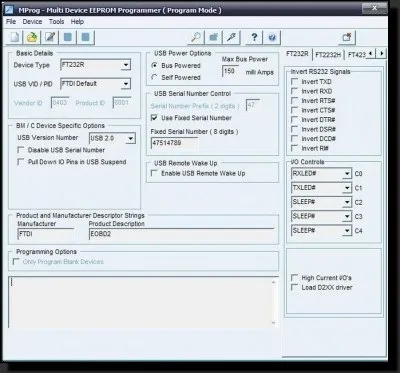Open the C4 SLEEP# dropdown
This screenshot has height=373, width=400.
tap(347, 231)
